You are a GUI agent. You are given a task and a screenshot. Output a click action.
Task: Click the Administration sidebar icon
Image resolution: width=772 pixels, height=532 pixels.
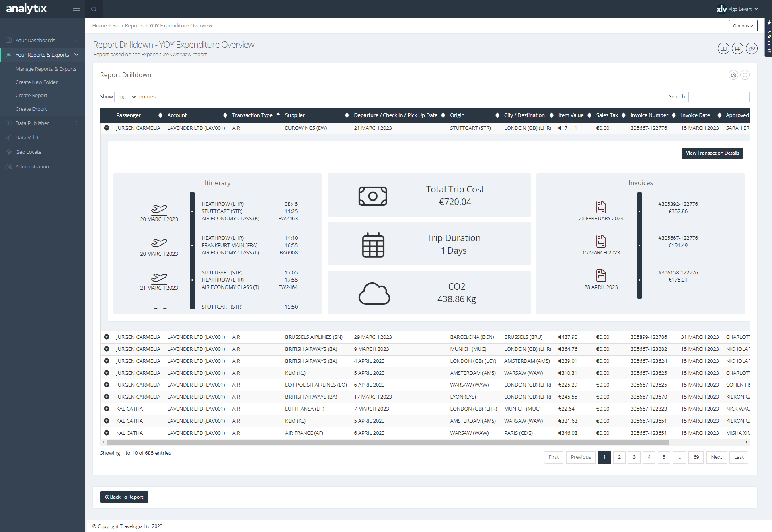[9, 166]
